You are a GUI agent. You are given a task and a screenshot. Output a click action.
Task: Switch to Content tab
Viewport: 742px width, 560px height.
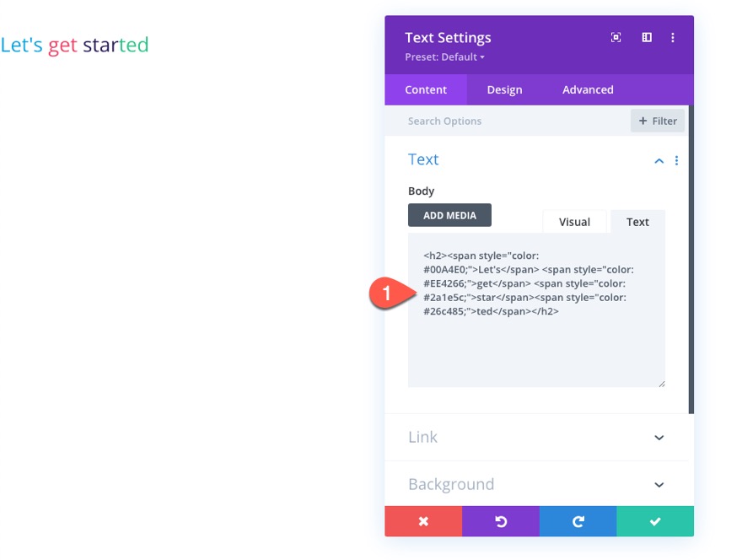426,89
